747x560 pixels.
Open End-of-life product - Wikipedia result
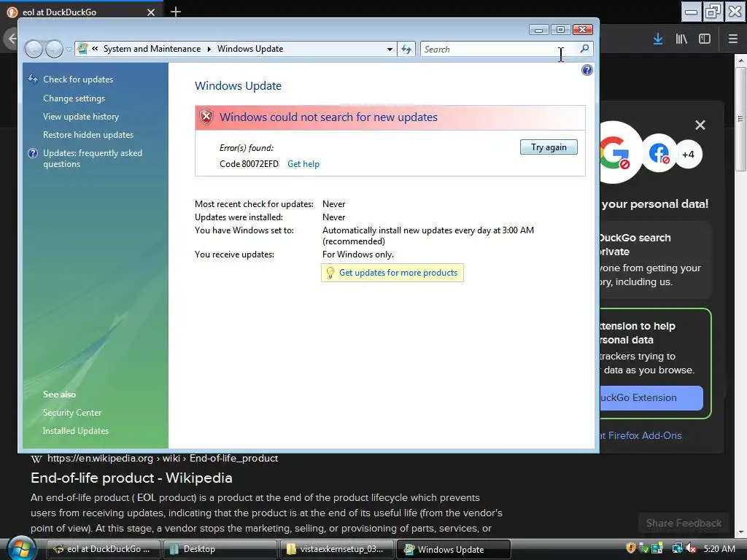tap(131, 478)
